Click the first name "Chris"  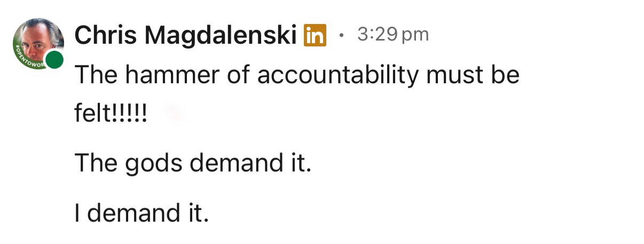pyautogui.click(x=106, y=36)
